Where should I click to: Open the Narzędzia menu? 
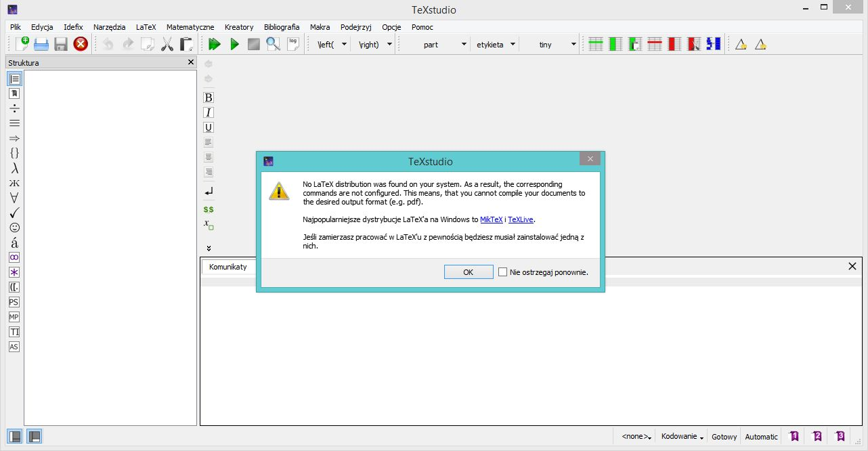(x=110, y=27)
